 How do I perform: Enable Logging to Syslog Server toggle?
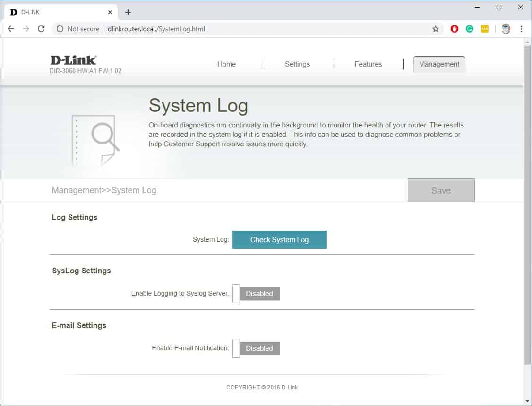click(256, 294)
